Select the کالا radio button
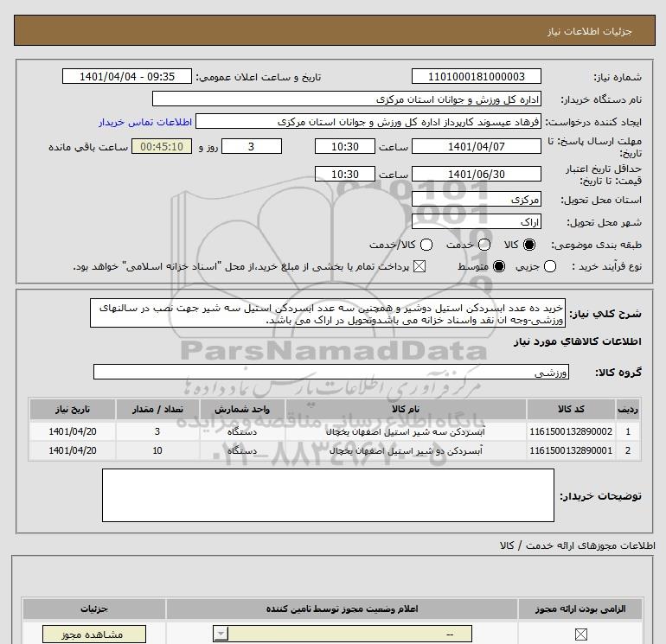Viewport: 666px width, 644px height. click(529, 245)
